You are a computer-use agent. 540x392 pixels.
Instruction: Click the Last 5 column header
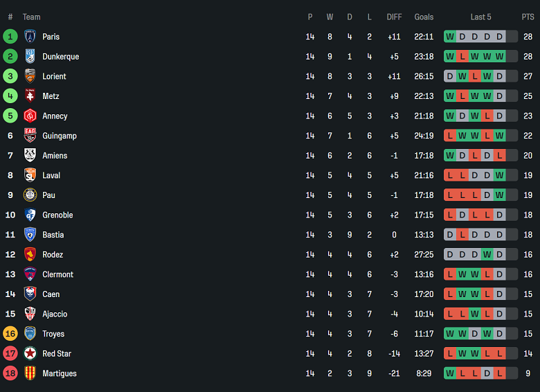[x=480, y=17]
